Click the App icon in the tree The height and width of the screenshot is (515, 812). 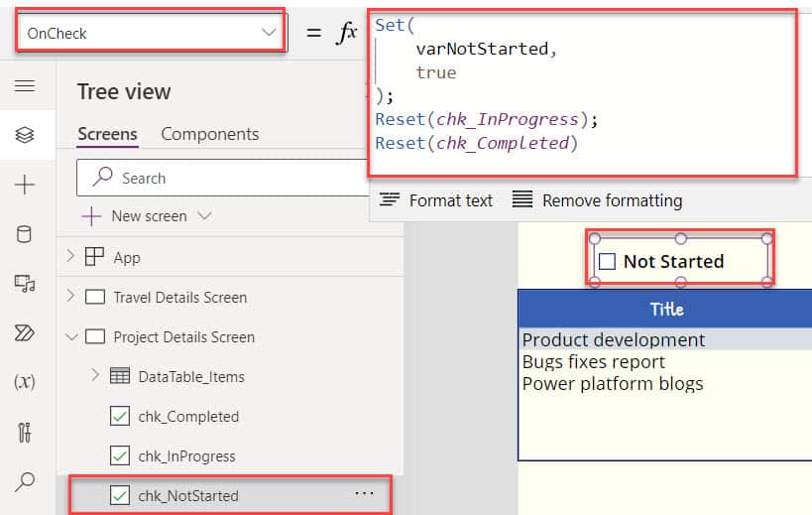click(x=94, y=256)
